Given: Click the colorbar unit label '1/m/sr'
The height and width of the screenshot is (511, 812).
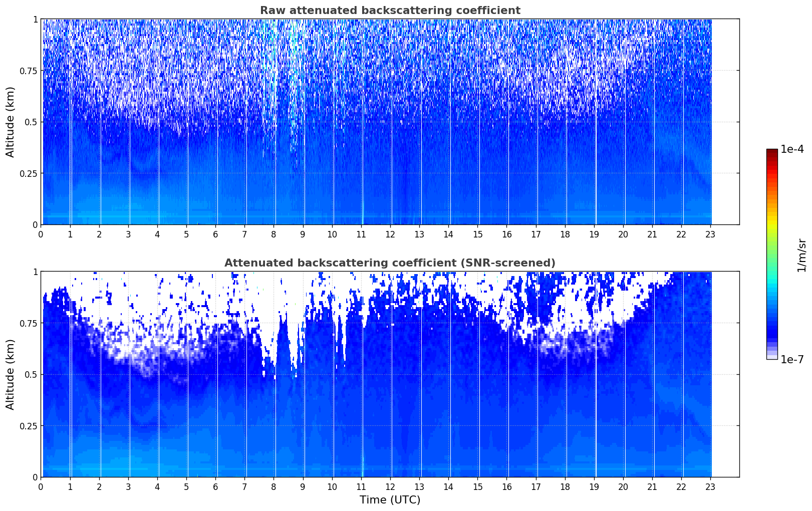Looking at the screenshot, I should point(801,254).
